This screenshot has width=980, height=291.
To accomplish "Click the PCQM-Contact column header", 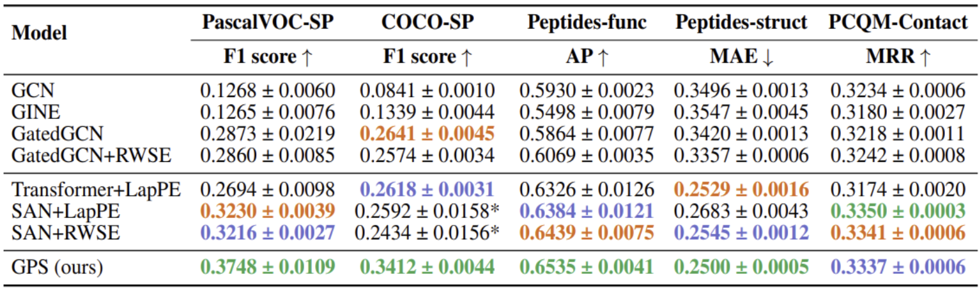I will coord(898,23).
